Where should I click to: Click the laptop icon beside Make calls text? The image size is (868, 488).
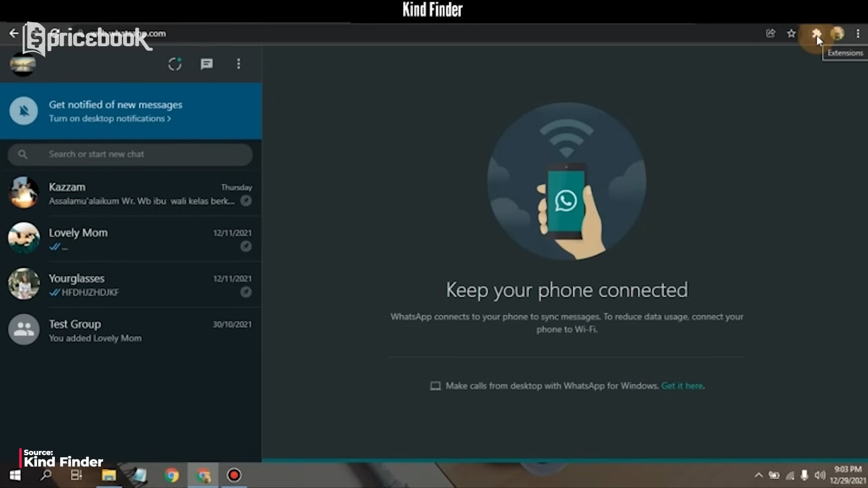(435, 386)
